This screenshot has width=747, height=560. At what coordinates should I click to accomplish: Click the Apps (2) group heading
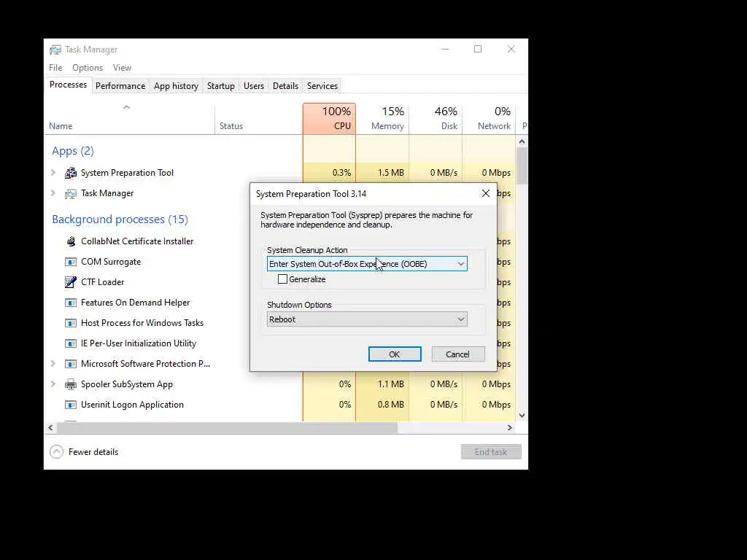[x=73, y=151]
